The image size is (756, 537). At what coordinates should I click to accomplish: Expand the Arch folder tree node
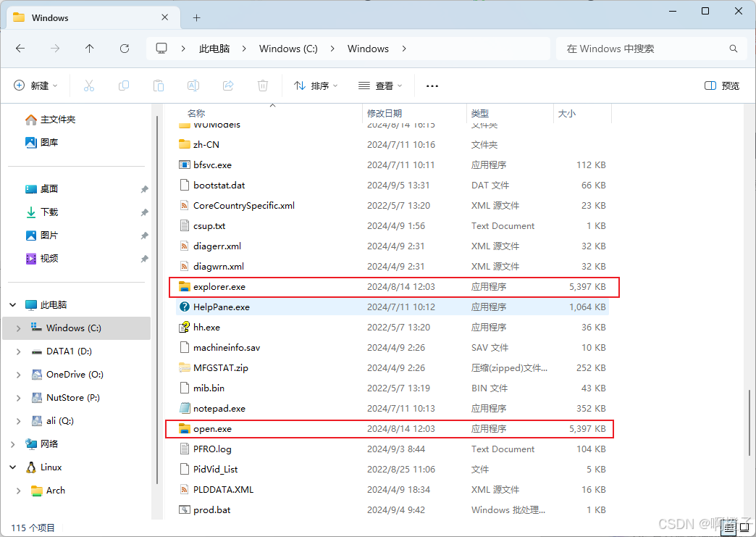18,490
